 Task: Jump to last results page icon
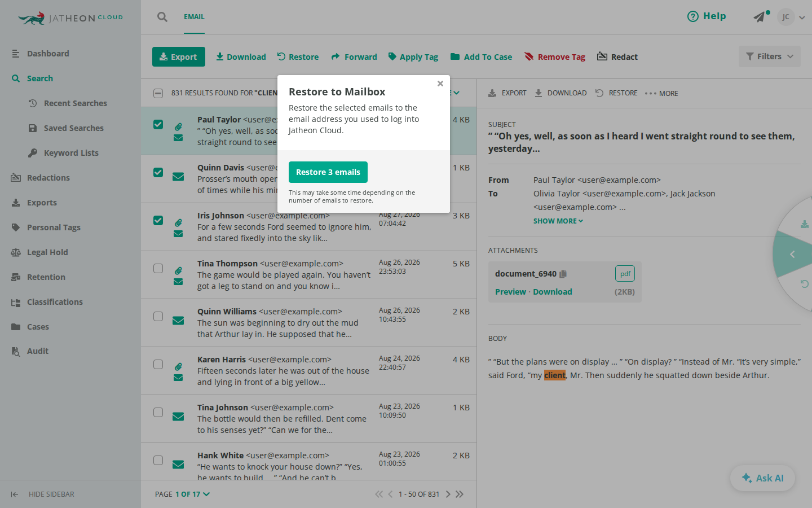pos(460,494)
